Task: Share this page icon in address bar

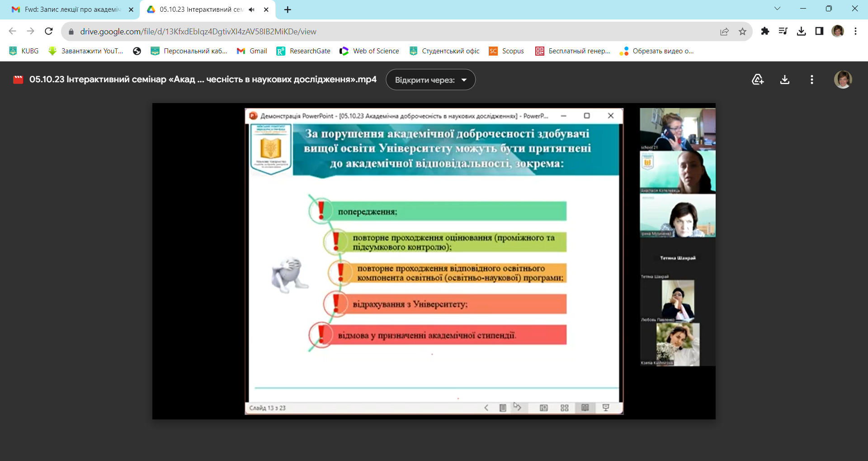Action: pos(724,31)
